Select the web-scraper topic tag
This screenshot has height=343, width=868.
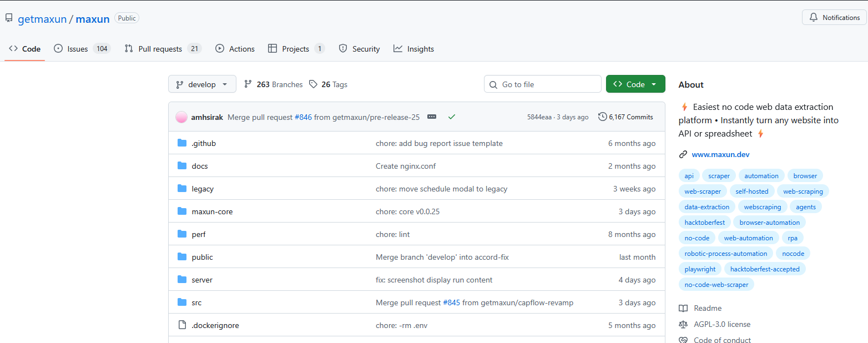coord(703,191)
